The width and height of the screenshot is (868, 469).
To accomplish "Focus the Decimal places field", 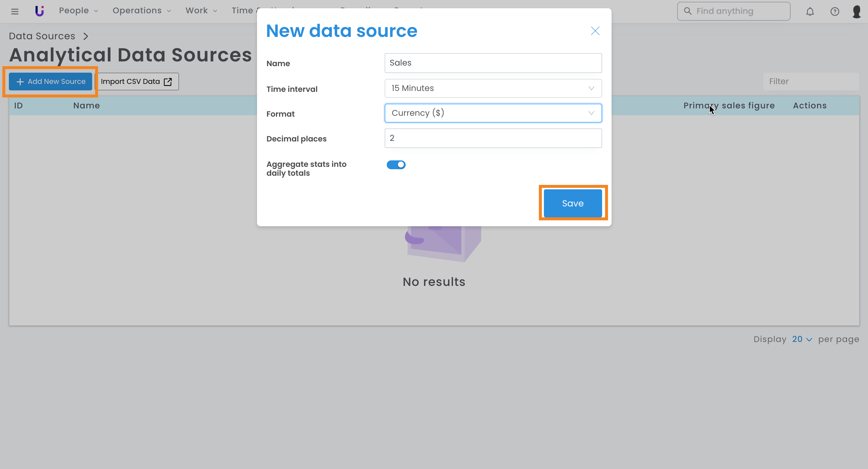I will [x=493, y=138].
